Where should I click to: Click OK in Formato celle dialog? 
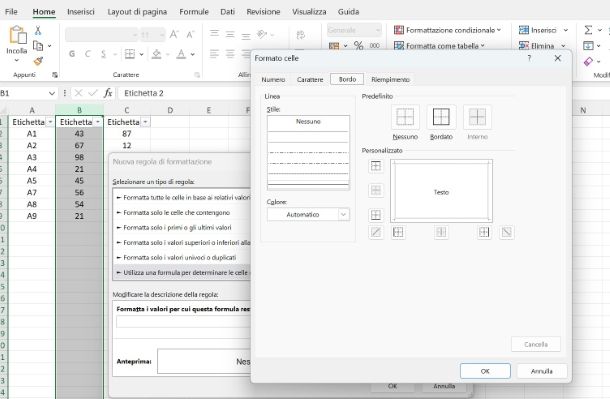[x=485, y=371]
